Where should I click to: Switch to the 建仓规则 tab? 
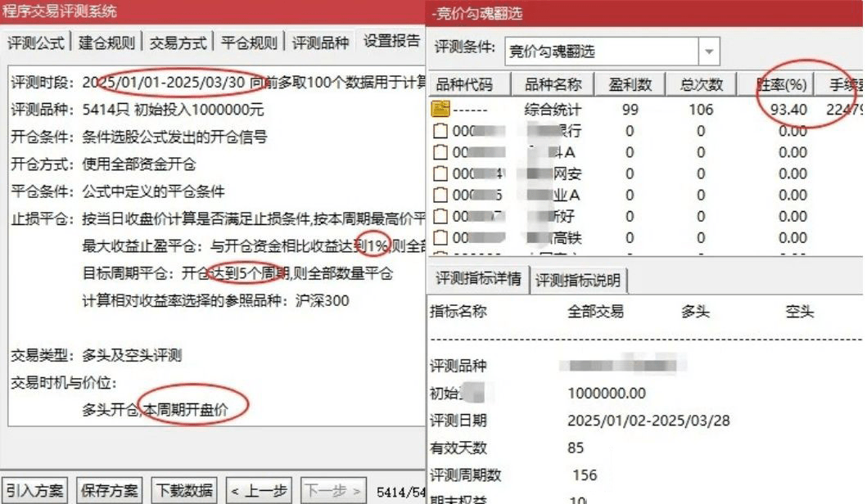(x=106, y=43)
